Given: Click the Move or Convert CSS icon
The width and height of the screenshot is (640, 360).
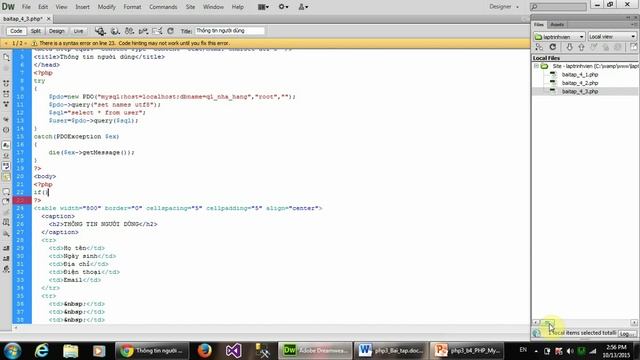Looking at the screenshot, I should tap(6, 234).
